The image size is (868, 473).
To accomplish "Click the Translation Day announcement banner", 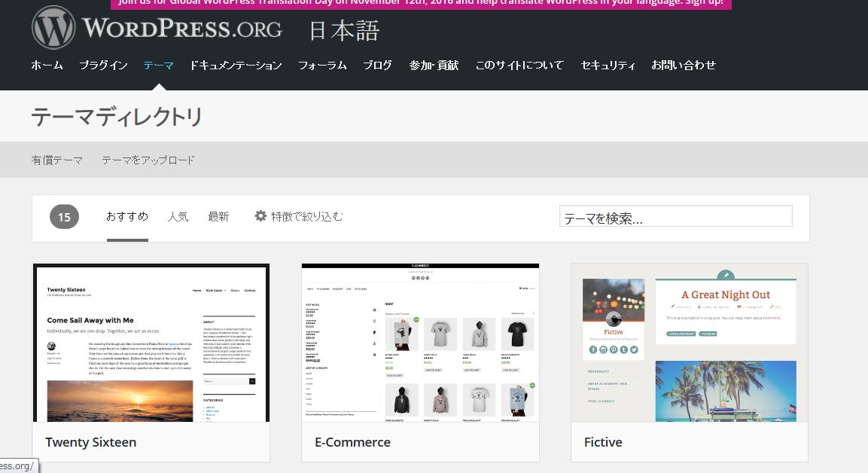I will tap(421, 4).
